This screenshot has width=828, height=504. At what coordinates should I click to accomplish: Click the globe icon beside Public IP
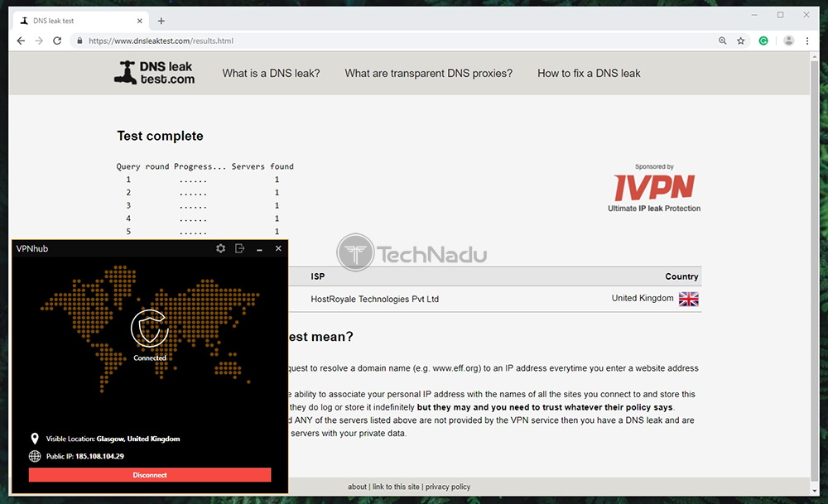[x=35, y=456]
